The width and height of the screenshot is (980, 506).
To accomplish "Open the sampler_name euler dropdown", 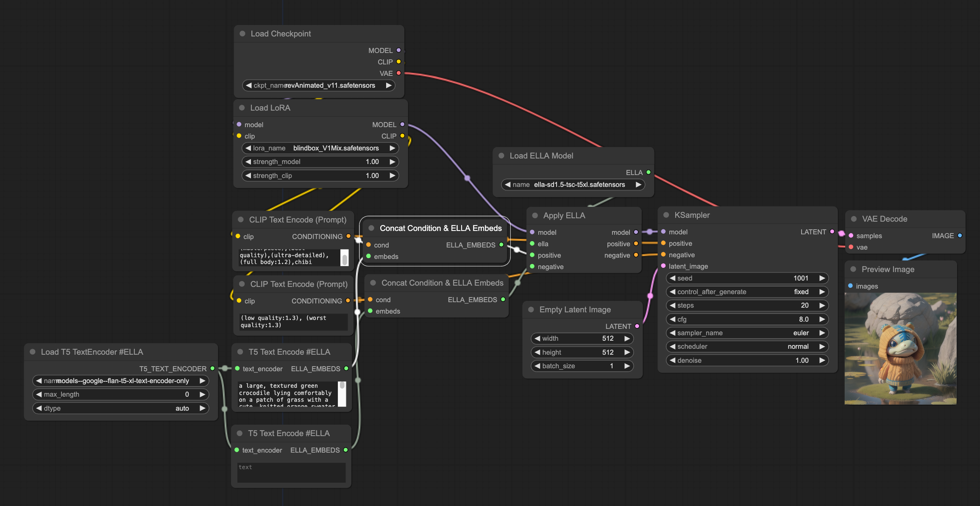I will [747, 333].
